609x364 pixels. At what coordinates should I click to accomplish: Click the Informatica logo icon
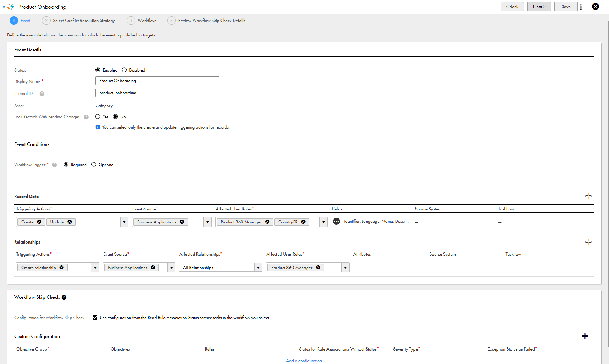coord(11,7)
